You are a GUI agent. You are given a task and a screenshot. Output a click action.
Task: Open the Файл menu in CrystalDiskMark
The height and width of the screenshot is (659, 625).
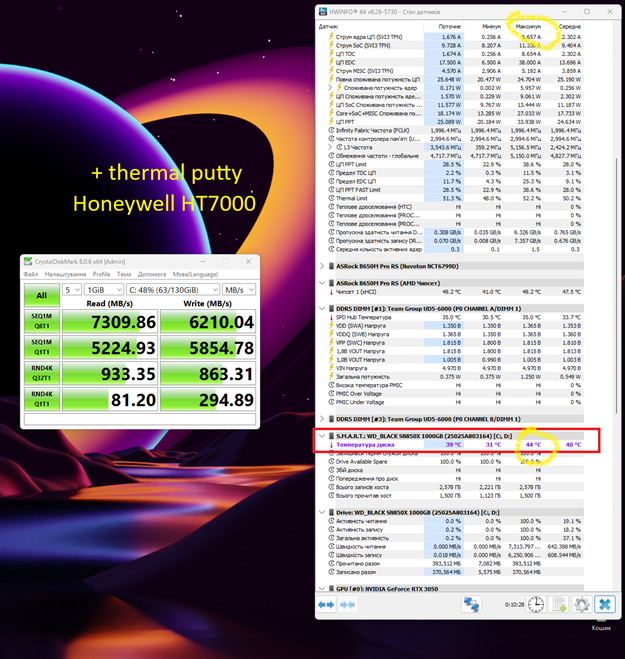point(31,274)
